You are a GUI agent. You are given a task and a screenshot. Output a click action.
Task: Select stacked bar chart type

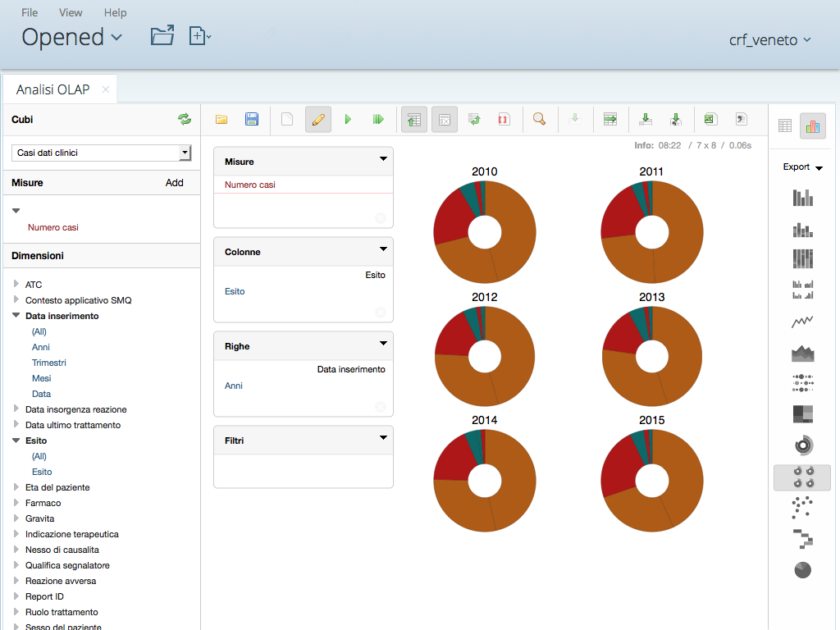coord(802,230)
